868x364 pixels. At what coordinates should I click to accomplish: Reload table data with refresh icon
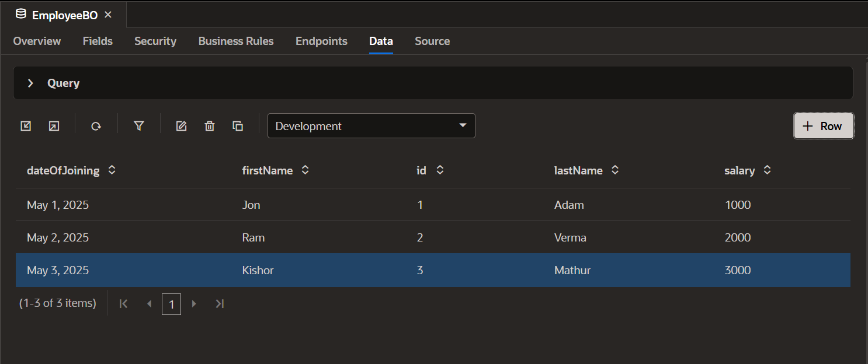coord(96,126)
